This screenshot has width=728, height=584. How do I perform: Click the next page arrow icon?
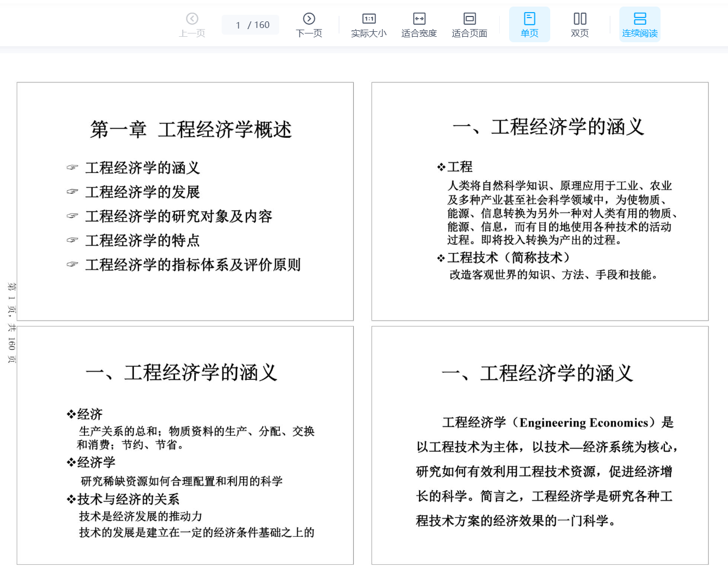(x=309, y=19)
